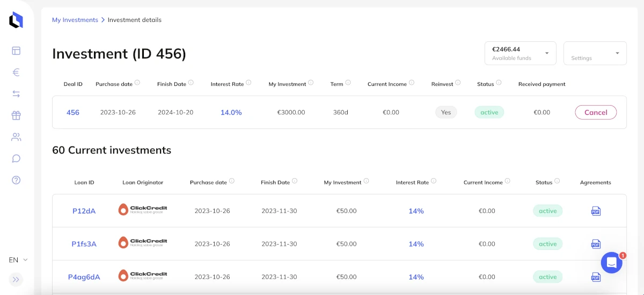The width and height of the screenshot is (644, 295).
Task: Click the 360d term value
Action: [x=341, y=112]
